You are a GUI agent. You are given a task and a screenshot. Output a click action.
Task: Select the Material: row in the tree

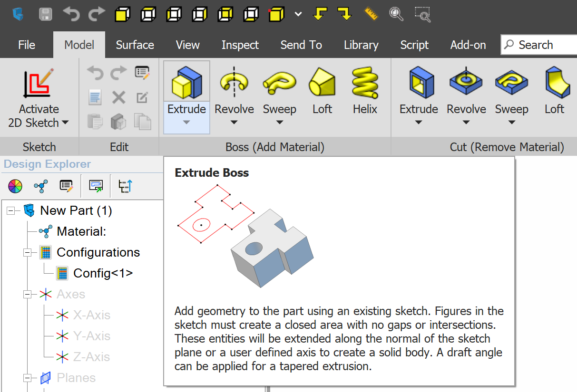click(x=72, y=231)
